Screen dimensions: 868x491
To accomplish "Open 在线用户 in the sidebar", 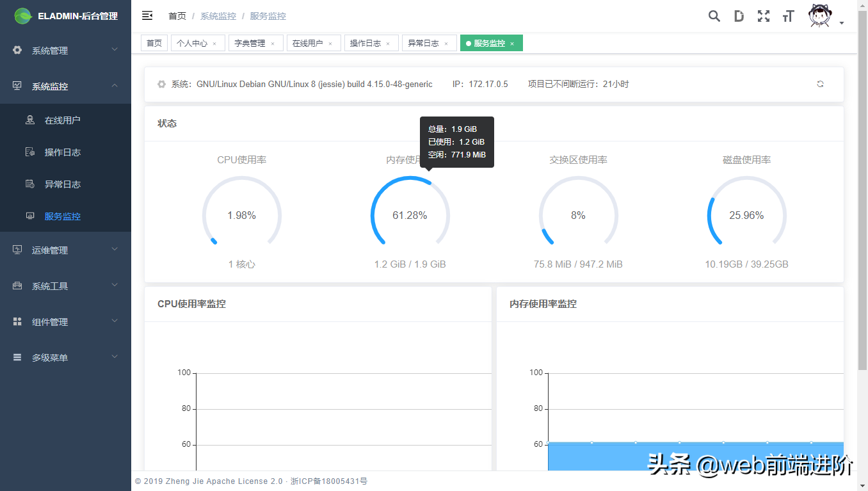I will point(62,120).
